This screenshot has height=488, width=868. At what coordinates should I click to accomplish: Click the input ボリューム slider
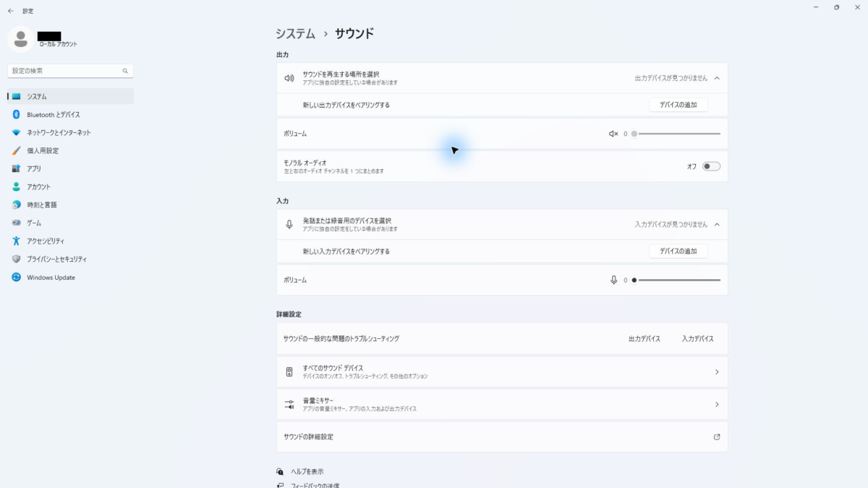pos(677,280)
